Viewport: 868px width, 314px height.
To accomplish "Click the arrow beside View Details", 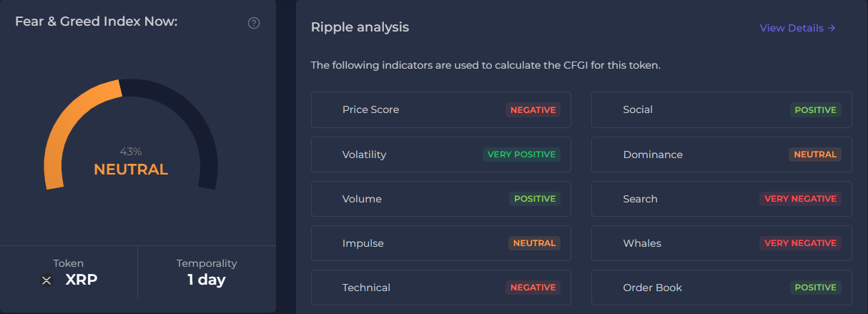I will click(832, 28).
